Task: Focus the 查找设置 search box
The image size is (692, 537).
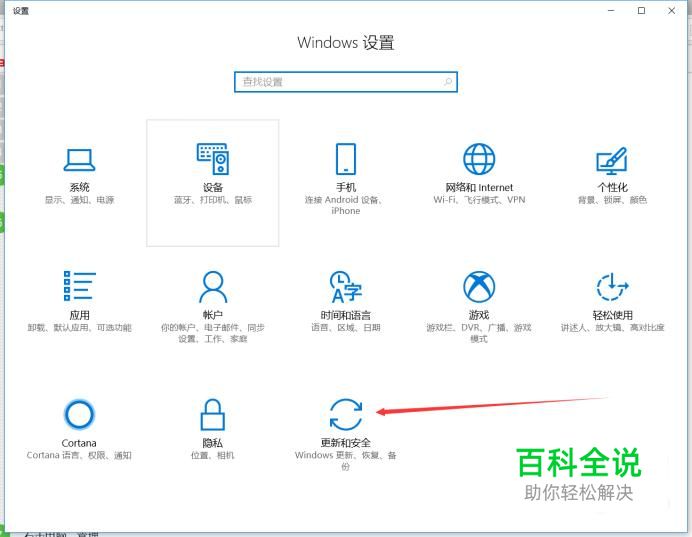Action: [x=346, y=82]
